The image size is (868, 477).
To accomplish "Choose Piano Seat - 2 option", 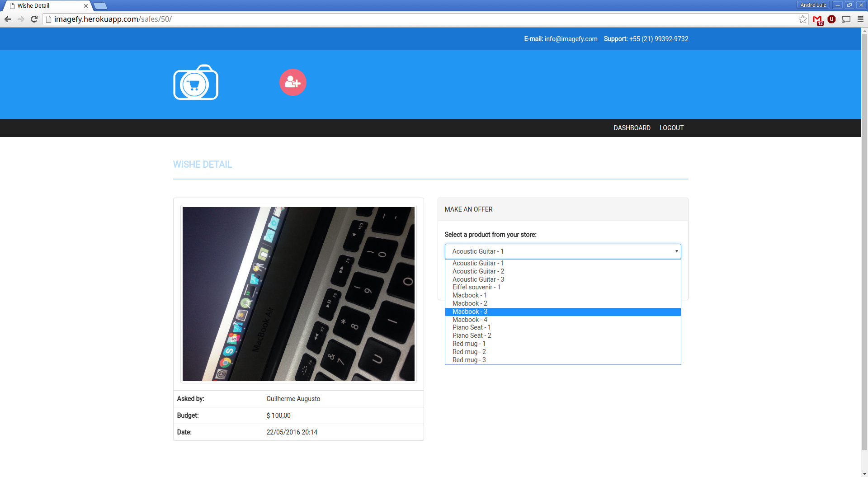I will pyautogui.click(x=563, y=335).
